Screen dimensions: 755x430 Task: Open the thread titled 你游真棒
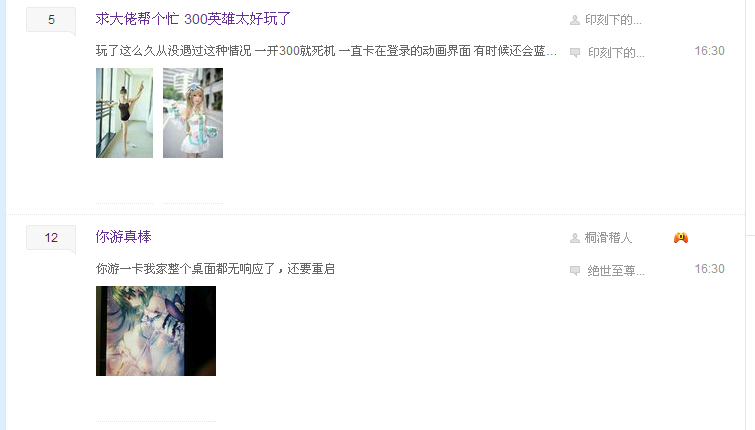123,237
